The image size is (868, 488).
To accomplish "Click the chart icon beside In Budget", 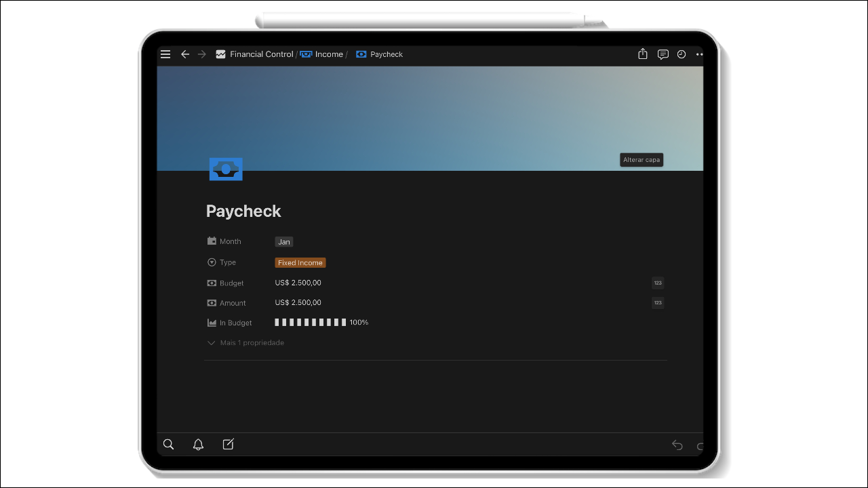I will pos(212,323).
